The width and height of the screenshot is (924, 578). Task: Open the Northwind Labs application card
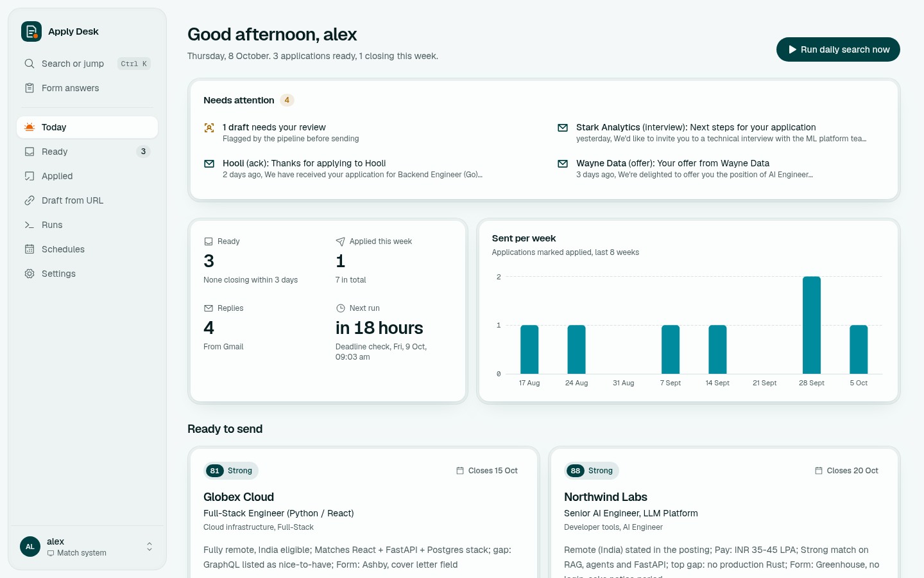724,512
